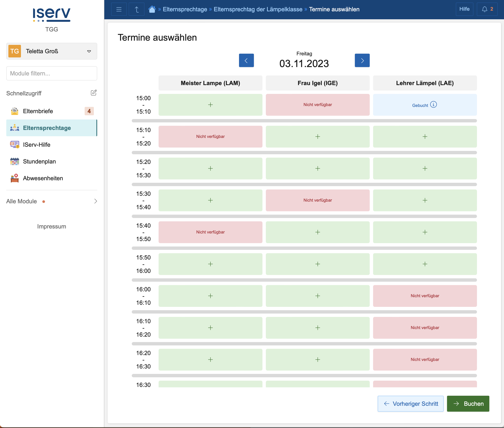Viewport: 504px width, 428px height.
Task: Click the home icon in breadcrumb
Action: 152,9
